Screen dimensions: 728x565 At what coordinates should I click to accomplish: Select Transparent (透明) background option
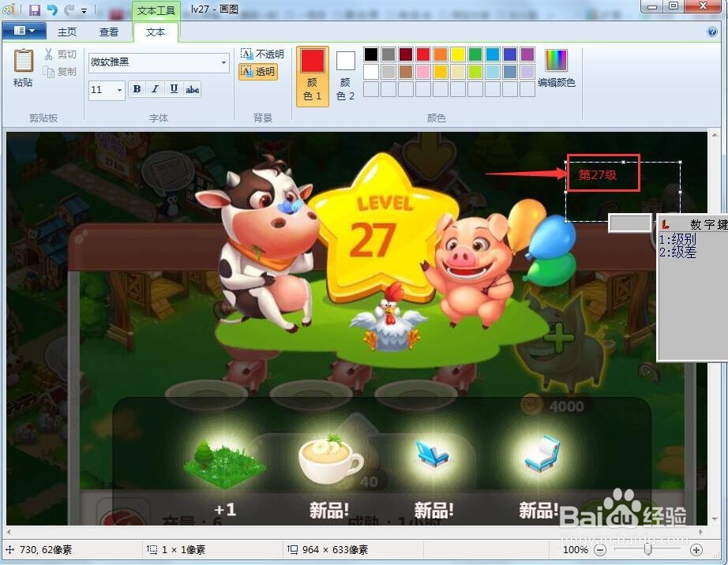tap(258, 72)
